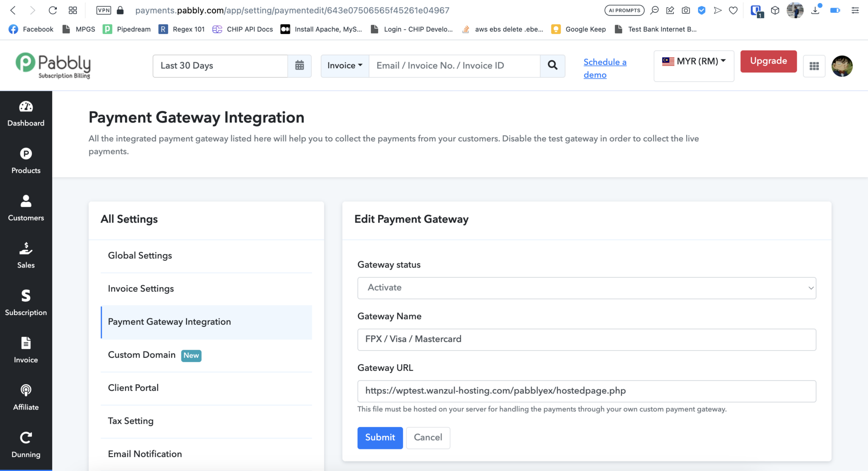Viewport: 868px width, 471px height.
Task: Open the apps grid next to profile avatar
Action: [x=814, y=66]
